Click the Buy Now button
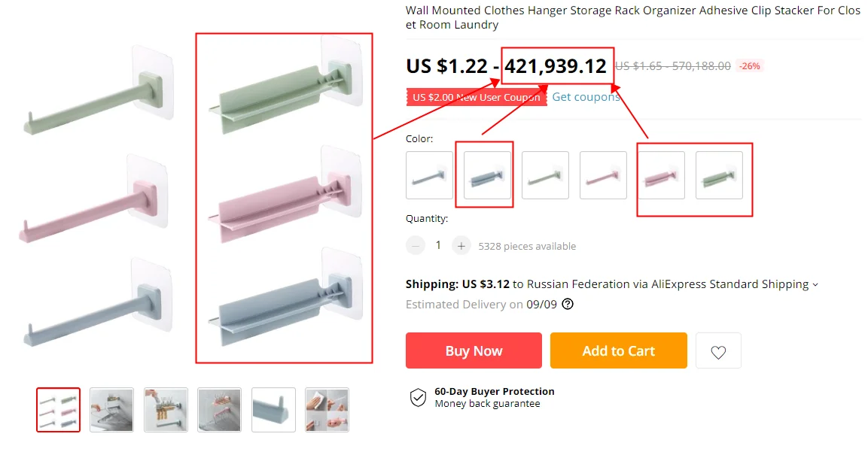 [474, 350]
